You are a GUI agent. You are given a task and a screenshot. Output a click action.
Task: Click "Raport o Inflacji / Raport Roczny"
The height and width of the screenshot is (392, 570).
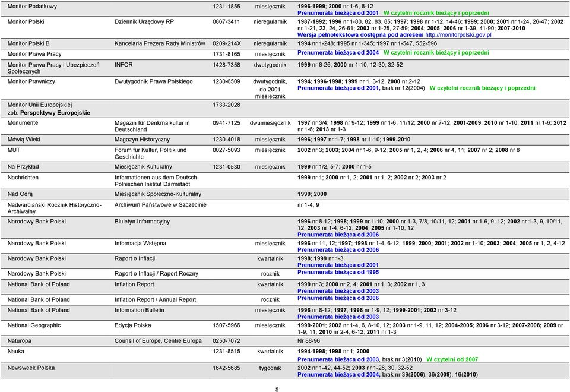(156, 273)
